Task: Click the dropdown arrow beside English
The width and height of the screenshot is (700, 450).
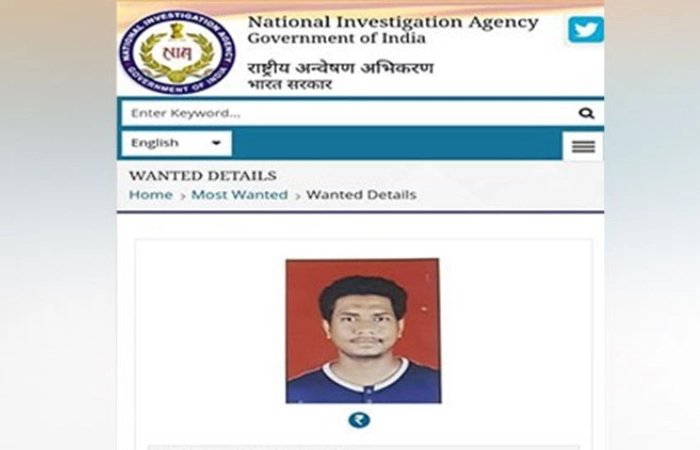Action: coord(216,143)
